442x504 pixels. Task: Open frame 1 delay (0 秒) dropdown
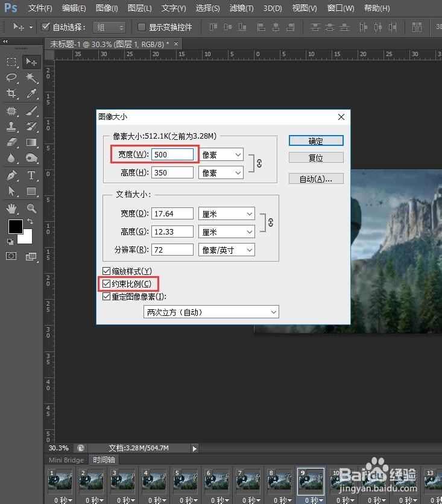pos(63,500)
